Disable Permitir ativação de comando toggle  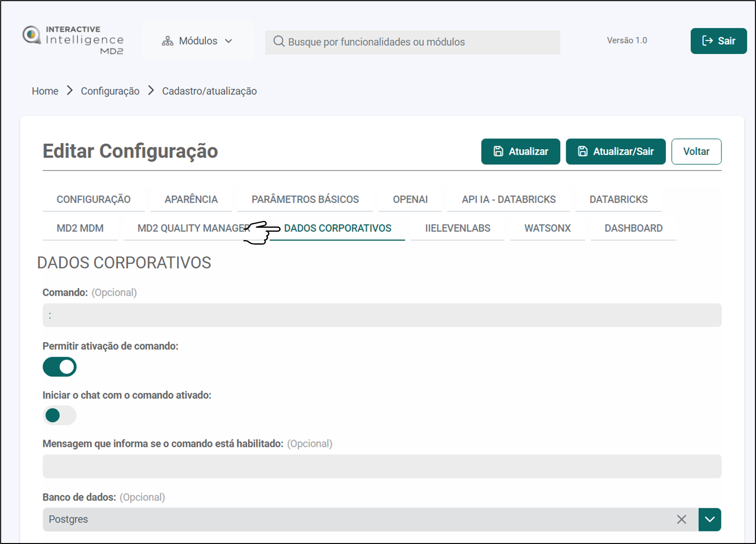[60, 367]
